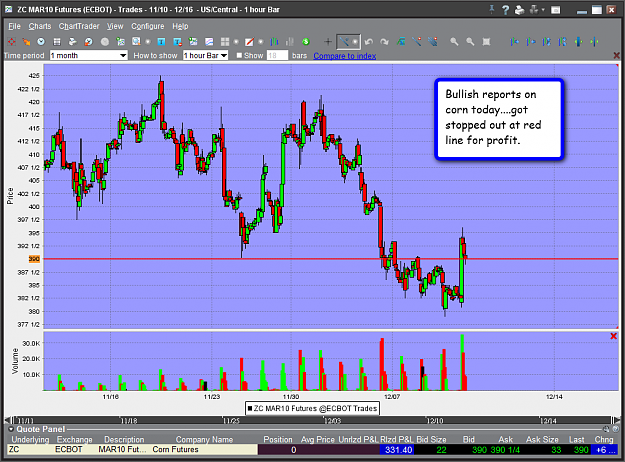625x462 pixels.
Task: Click the Description column header
Action: click(x=124, y=439)
